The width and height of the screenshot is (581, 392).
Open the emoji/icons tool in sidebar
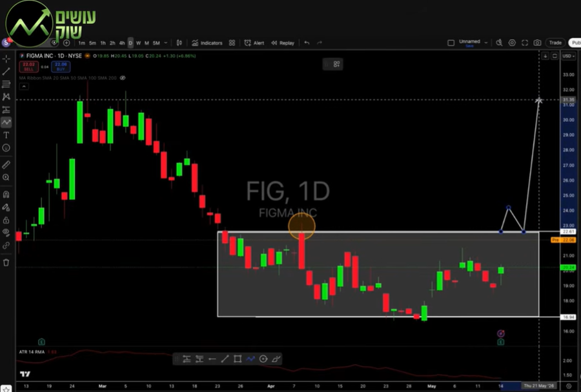[6, 148]
